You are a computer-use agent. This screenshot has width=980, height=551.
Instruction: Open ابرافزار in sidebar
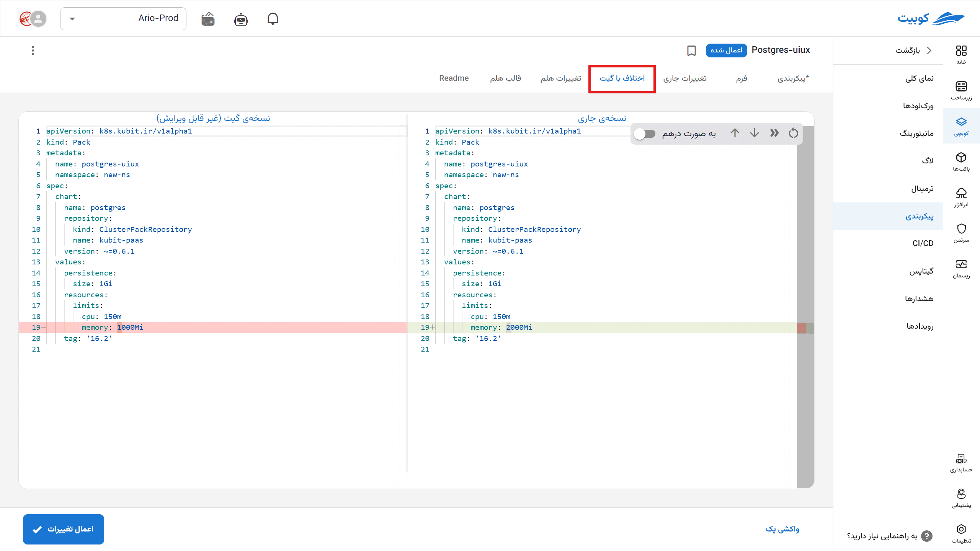pos(961,197)
